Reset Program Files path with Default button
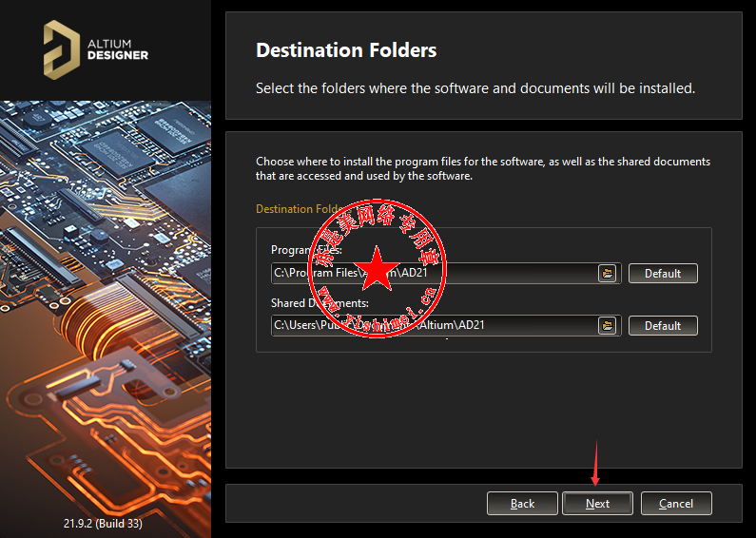This screenshot has width=756, height=538. click(x=663, y=274)
